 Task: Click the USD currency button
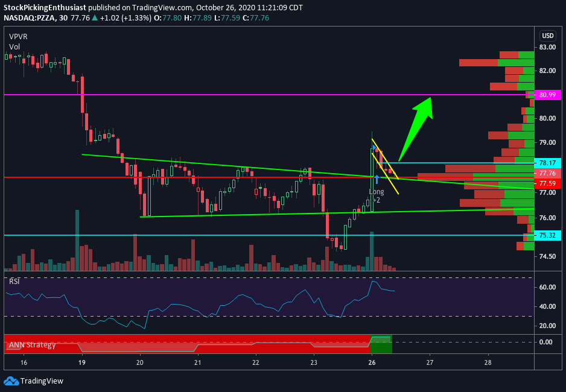[547, 36]
